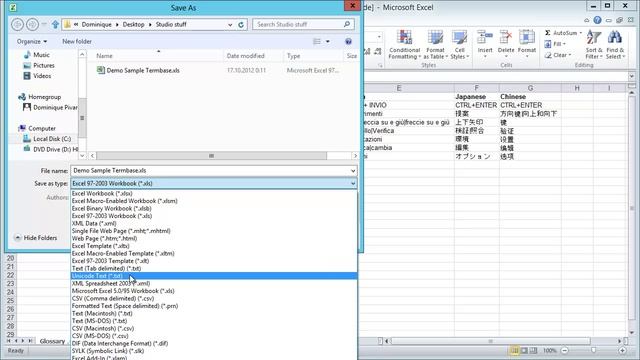Choose Excel Workbook (*.xlsx) file type

[x=214, y=193]
